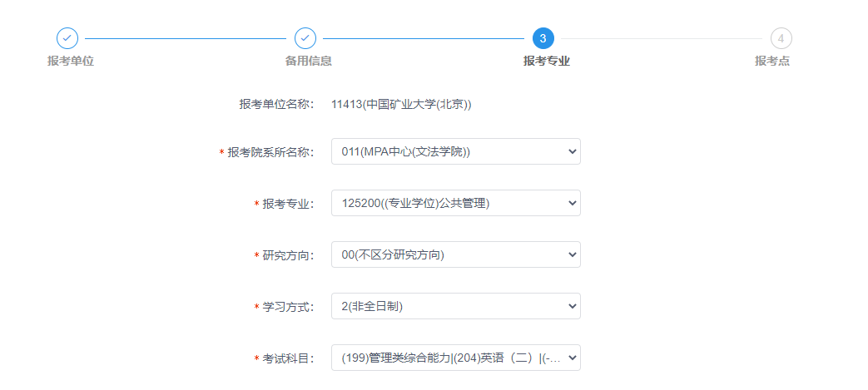Go to the 备用信息 step label
The image size is (868, 390).
coord(309,61)
